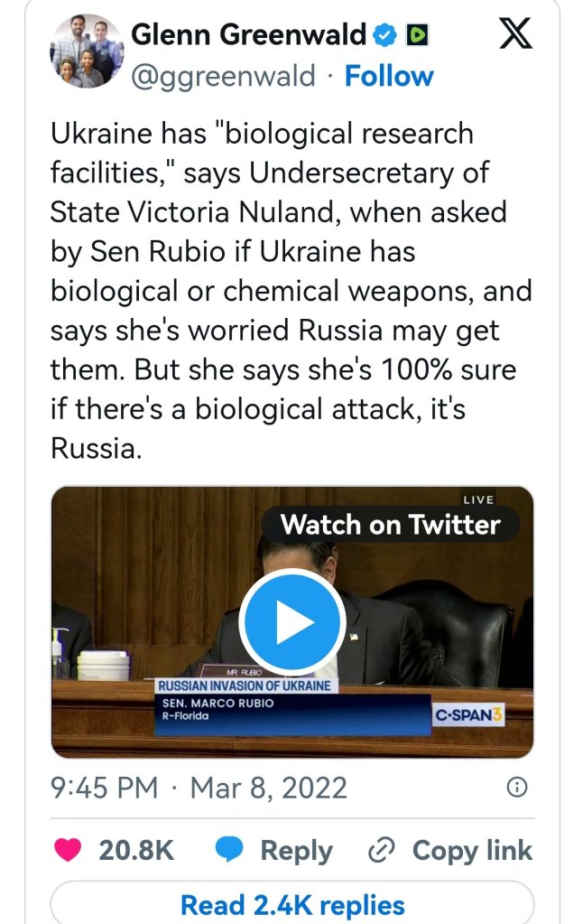
Task: Open the tweet info circle icon
Action: [x=517, y=788]
